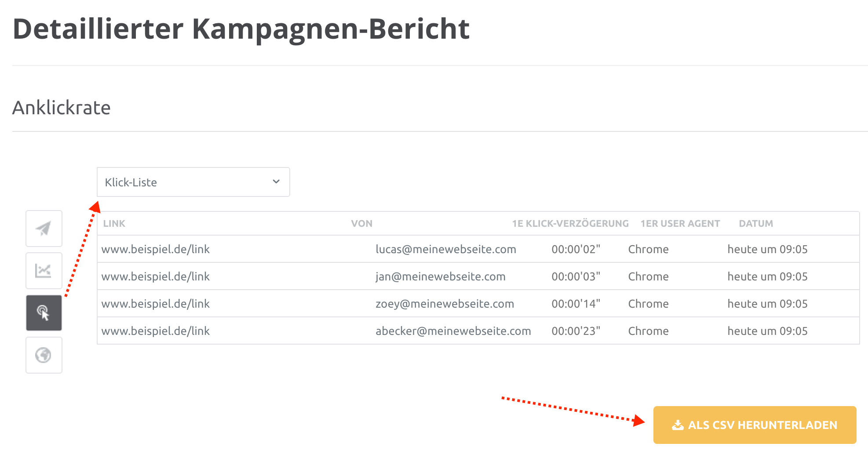Click the delay value 00:00'03"

pyautogui.click(x=576, y=276)
